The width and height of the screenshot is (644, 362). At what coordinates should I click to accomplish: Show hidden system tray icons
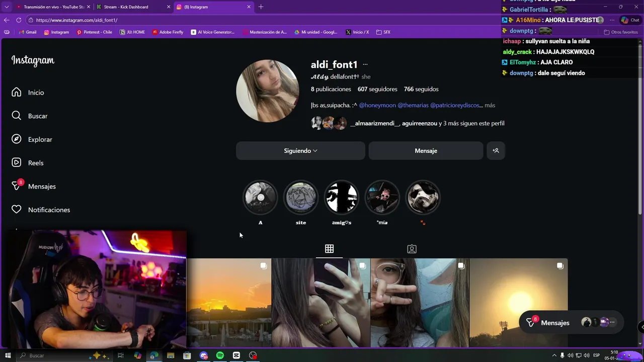[x=554, y=355]
